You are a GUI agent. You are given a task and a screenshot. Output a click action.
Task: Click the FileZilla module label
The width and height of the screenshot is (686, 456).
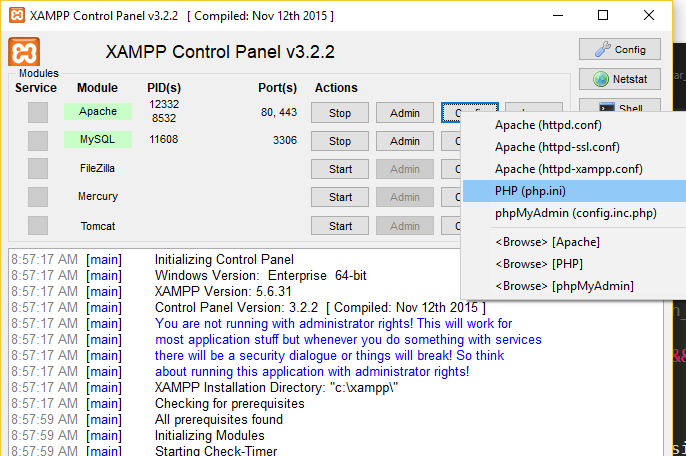click(x=98, y=168)
